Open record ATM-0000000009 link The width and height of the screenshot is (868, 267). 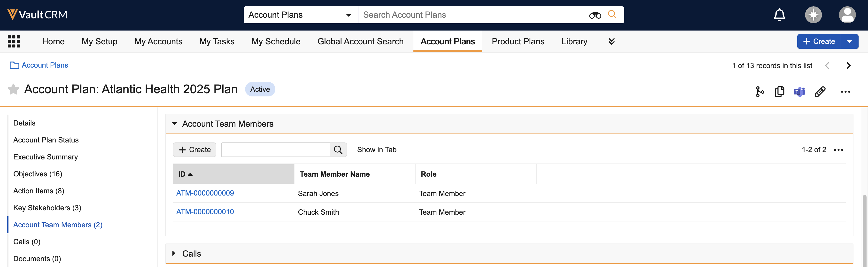(205, 193)
